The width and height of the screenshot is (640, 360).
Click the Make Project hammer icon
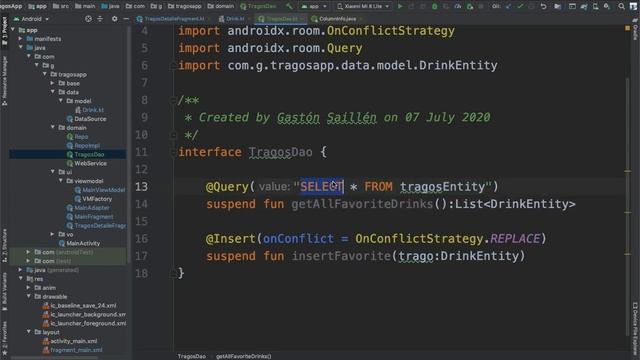click(289, 6)
